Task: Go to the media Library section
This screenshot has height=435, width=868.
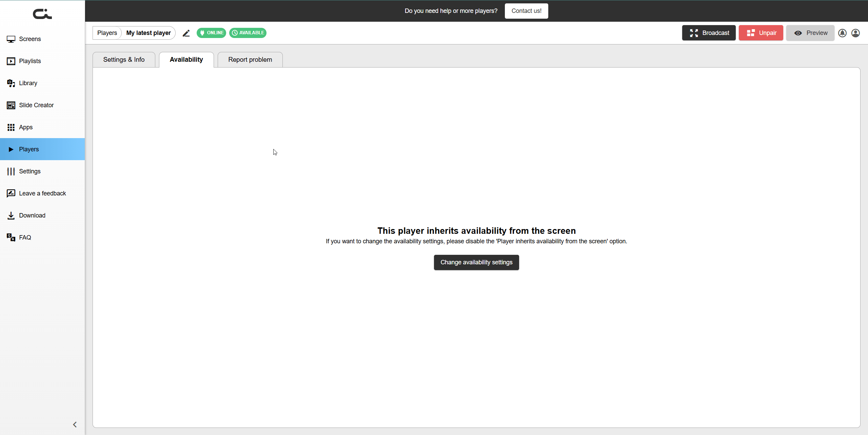Action: pos(28,83)
